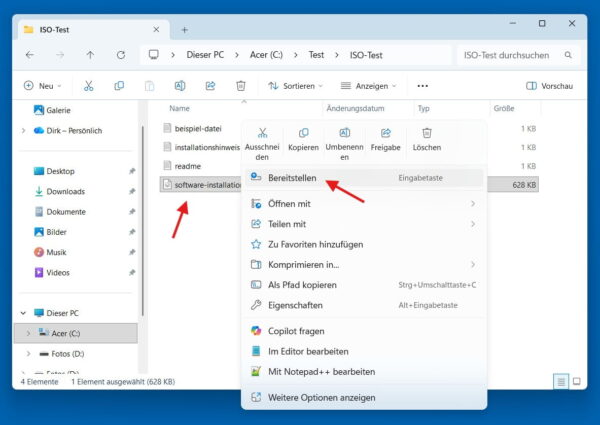Open the Teilen mit submenu
Image resolution: width=600 pixels, height=425 pixels.
364,224
